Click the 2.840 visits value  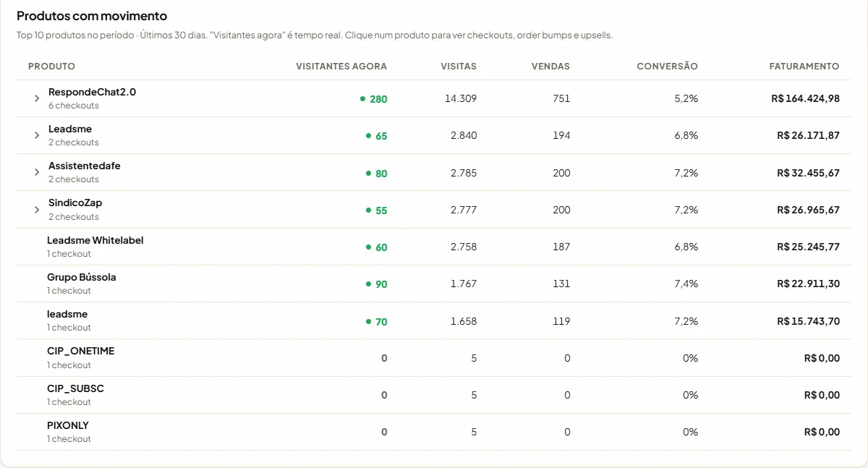tap(464, 135)
